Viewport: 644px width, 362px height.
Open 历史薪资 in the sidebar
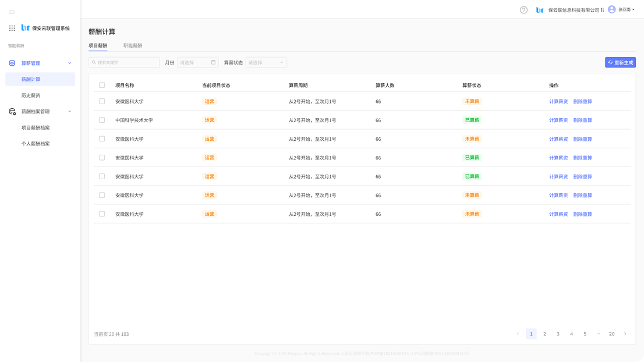click(31, 95)
